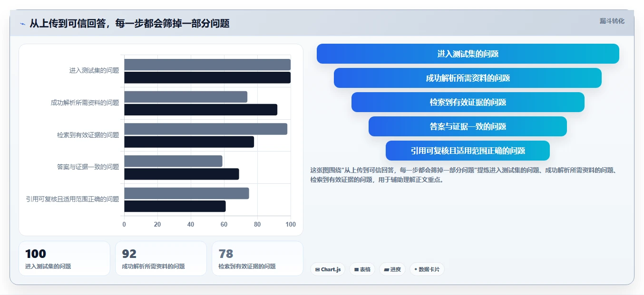Click the x-axis tick label 0
The height and width of the screenshot is (295, 644).
[124, 225]
